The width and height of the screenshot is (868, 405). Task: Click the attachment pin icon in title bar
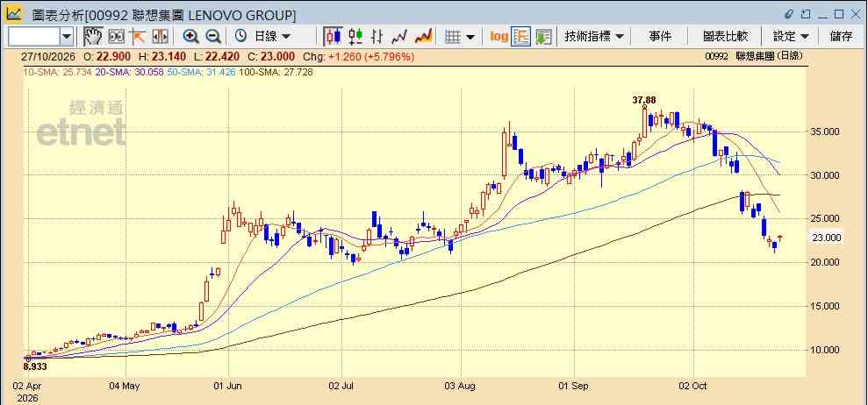(789, 14)
